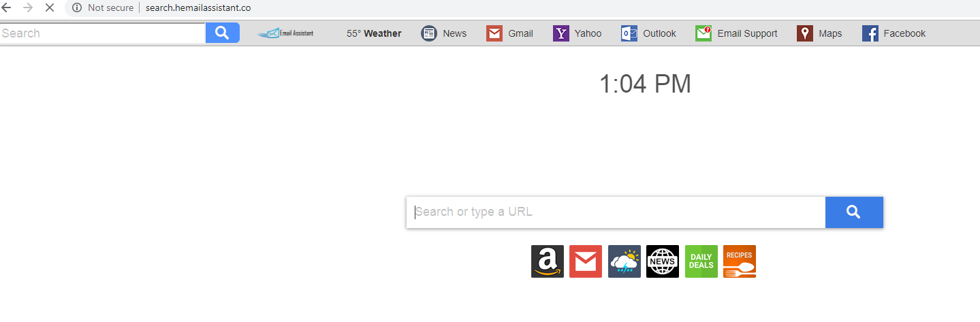The image size is (980, 322).
Task: Open the 55° Weather link
Action: click(374, 33)
